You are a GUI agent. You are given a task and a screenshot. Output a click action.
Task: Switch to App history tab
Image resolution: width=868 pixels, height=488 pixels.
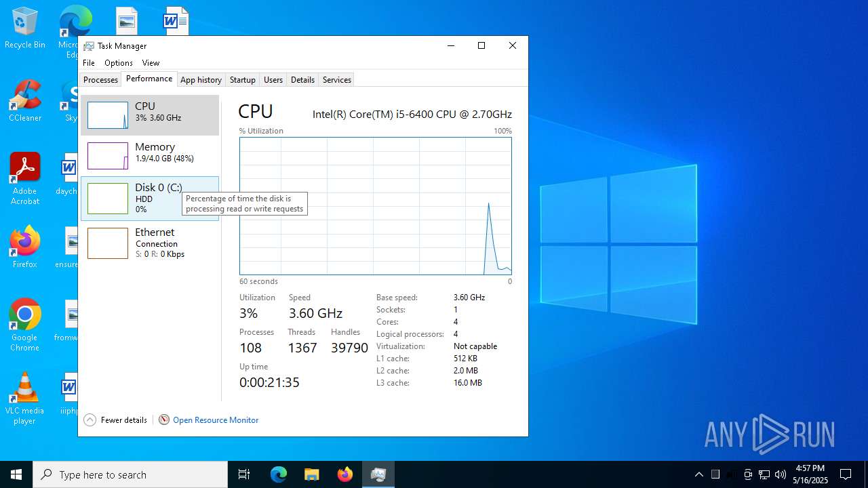point(201,80)
